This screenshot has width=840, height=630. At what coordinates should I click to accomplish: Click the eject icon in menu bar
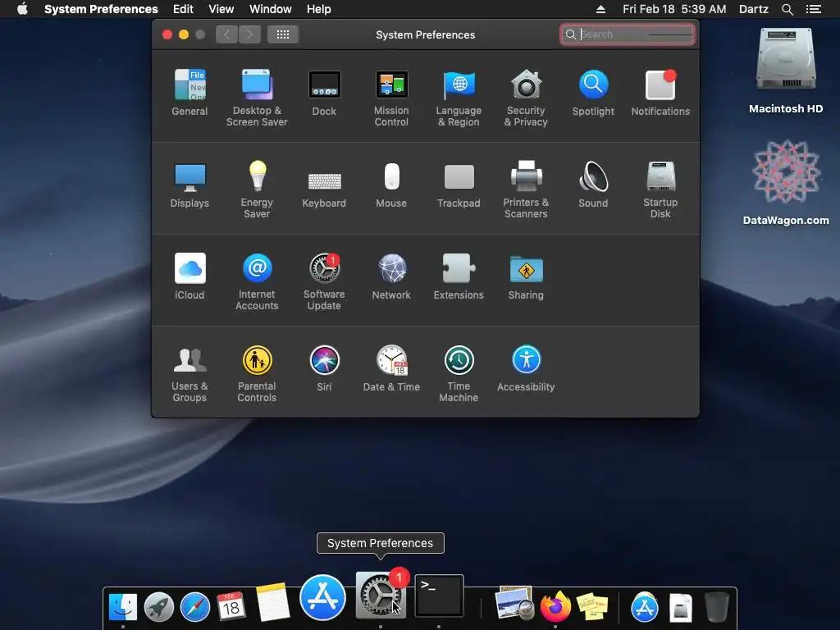(x=600, y=9)
